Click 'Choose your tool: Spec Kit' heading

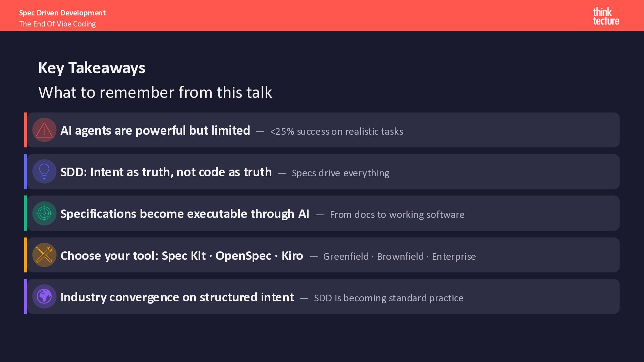[181, 256]
